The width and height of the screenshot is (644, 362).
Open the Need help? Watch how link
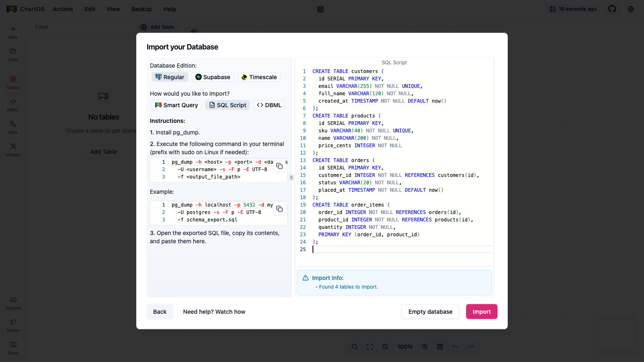point(214,312)
